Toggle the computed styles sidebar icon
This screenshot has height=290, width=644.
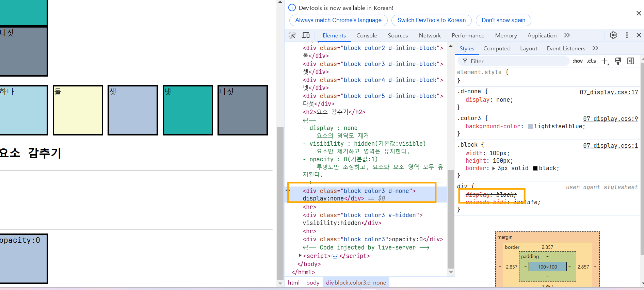coord(631,61)
